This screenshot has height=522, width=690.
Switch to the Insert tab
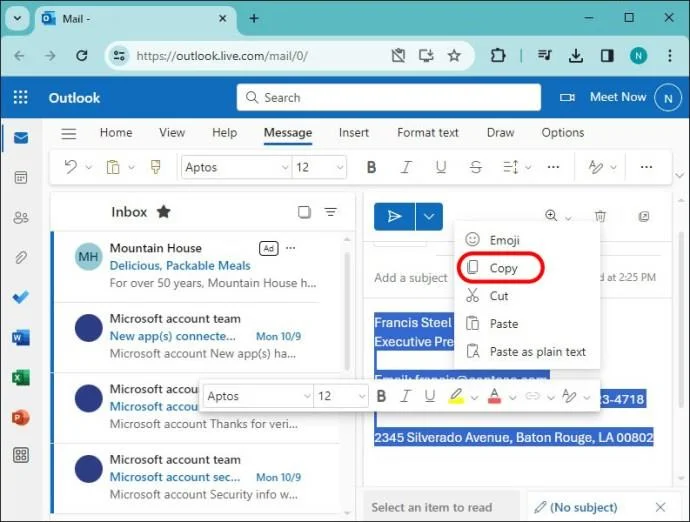coord(354,132)
